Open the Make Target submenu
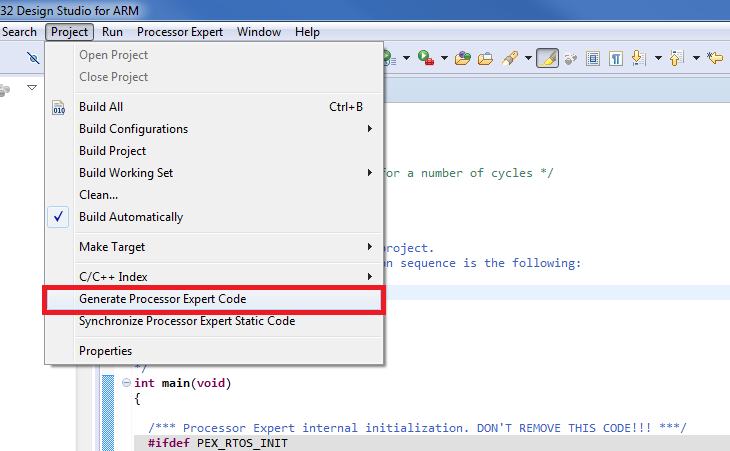Screen dimensions: 730x451 [112, 247]
